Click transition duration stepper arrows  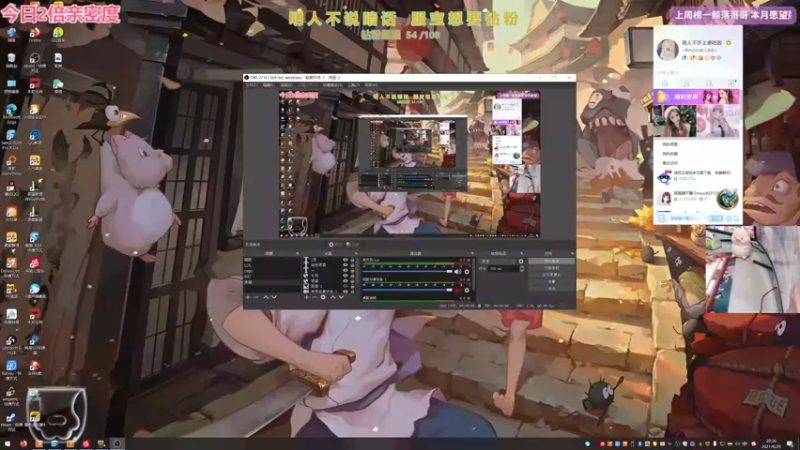point(522,268)
